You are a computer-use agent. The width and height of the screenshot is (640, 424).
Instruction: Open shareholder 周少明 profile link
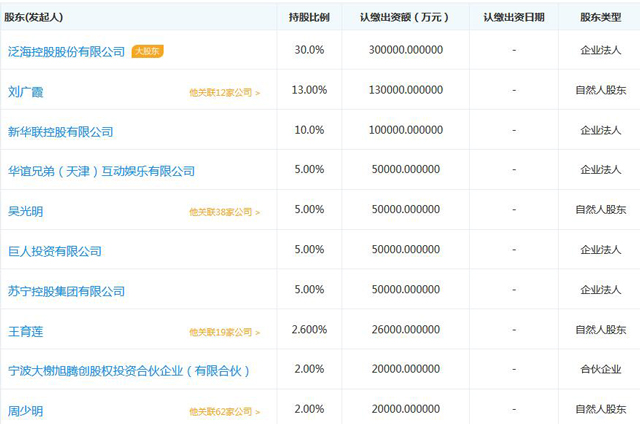pyautogui.click(x=25, y=411)
